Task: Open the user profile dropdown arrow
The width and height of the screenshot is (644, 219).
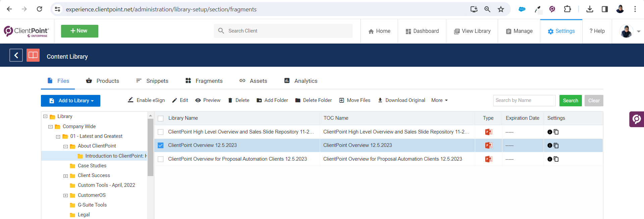Action: point(639,31)
